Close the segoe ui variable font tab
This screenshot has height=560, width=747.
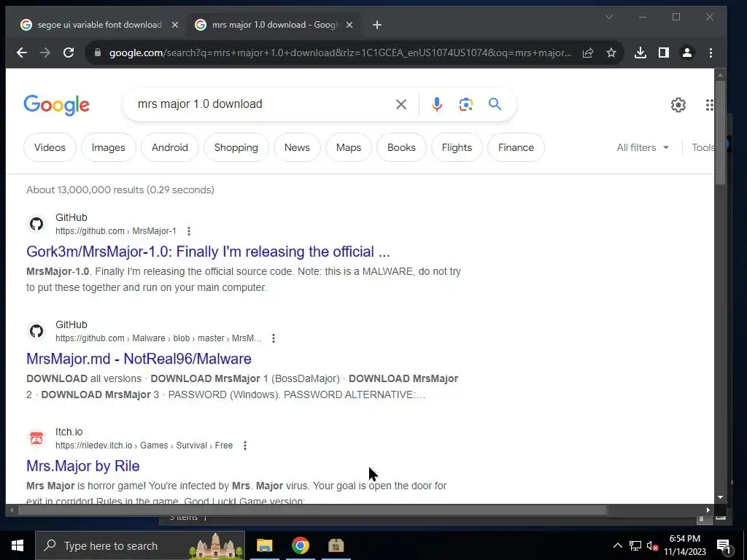pos(175,25)
